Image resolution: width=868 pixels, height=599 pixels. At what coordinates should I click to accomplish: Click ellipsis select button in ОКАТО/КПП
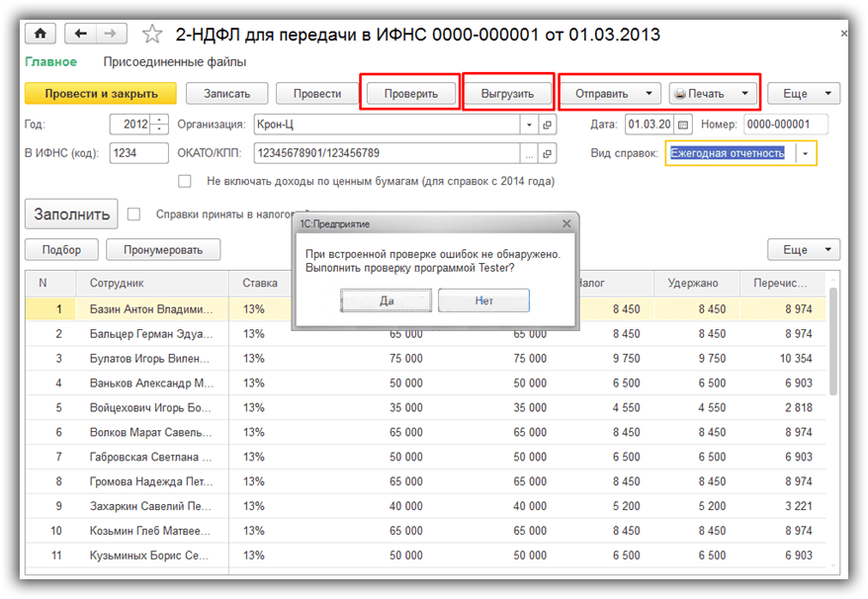pyautogui.click(x=529, y=153)
